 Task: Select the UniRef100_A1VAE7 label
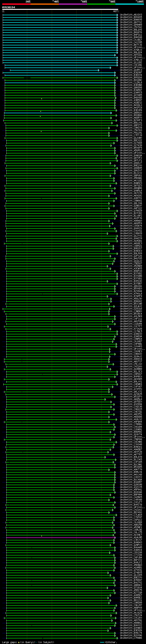(131, 535)
